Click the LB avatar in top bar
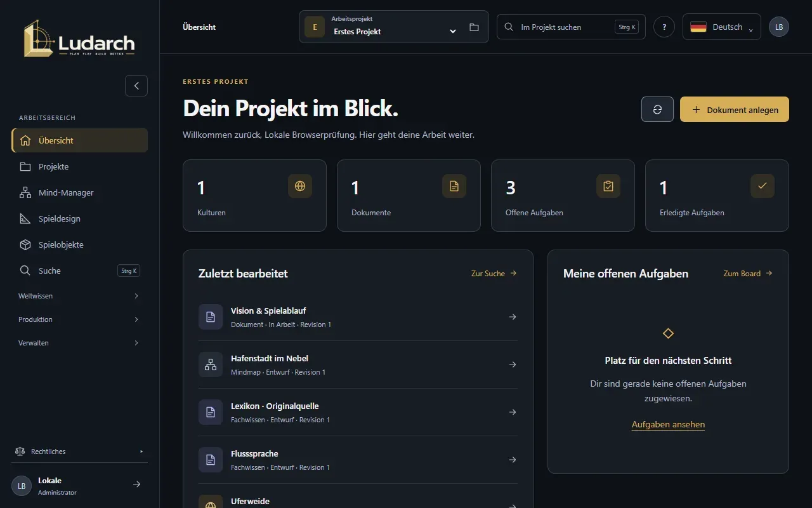This screenshot has width=812, height=508. [x=779, y=27]
